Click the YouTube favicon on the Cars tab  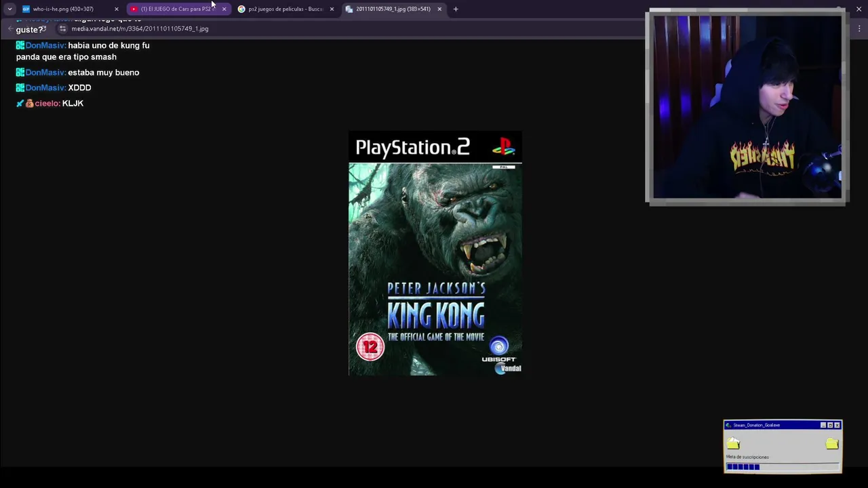click(x=134, y=9)
